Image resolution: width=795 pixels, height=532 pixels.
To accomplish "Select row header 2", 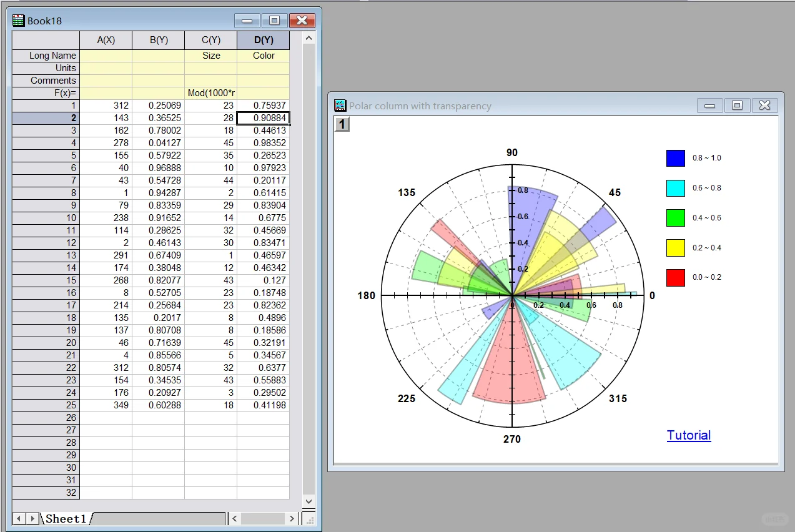I will tap(46, 118).
